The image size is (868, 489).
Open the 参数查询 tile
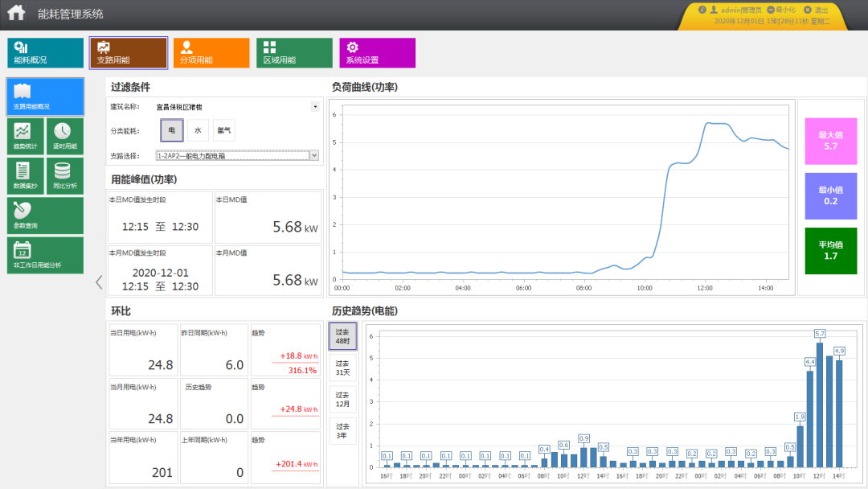tap(45, 216)
